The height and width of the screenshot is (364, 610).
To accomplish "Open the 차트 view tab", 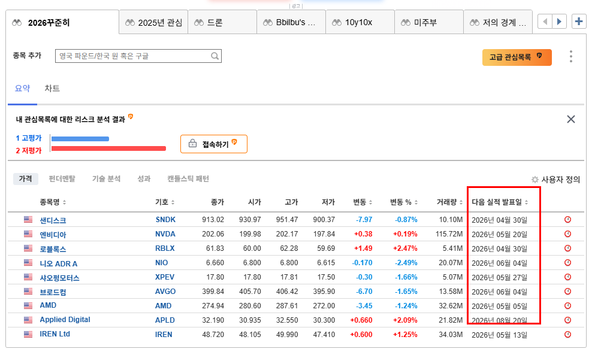I will (x=52, y=89).
